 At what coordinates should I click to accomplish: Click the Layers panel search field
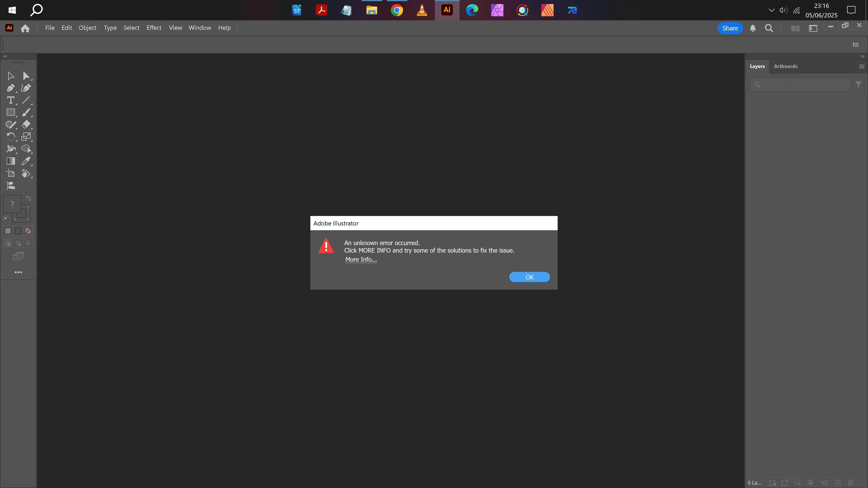804,84
